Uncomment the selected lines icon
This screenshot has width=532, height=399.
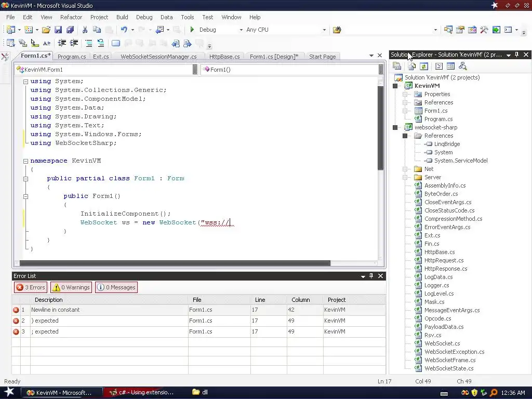[x=101, y=43]
